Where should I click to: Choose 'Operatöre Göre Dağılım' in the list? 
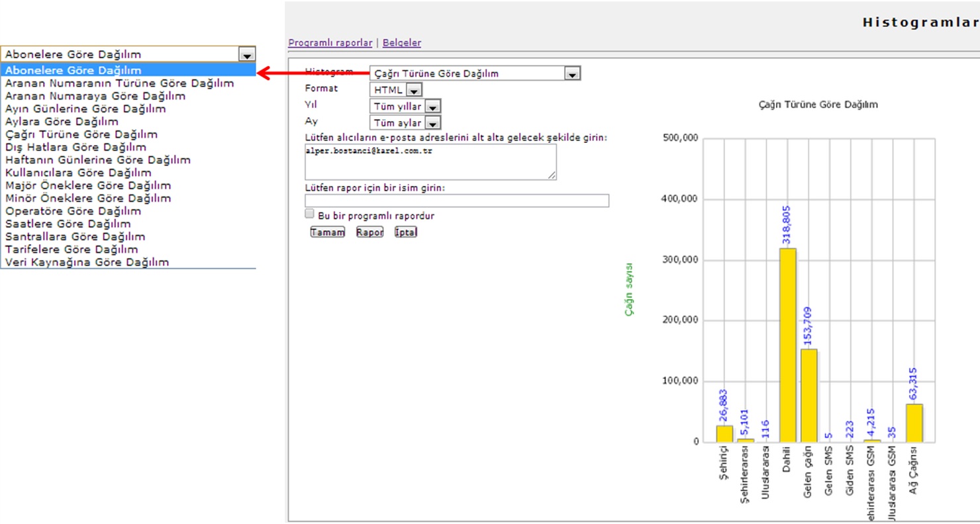pos(73,211)
